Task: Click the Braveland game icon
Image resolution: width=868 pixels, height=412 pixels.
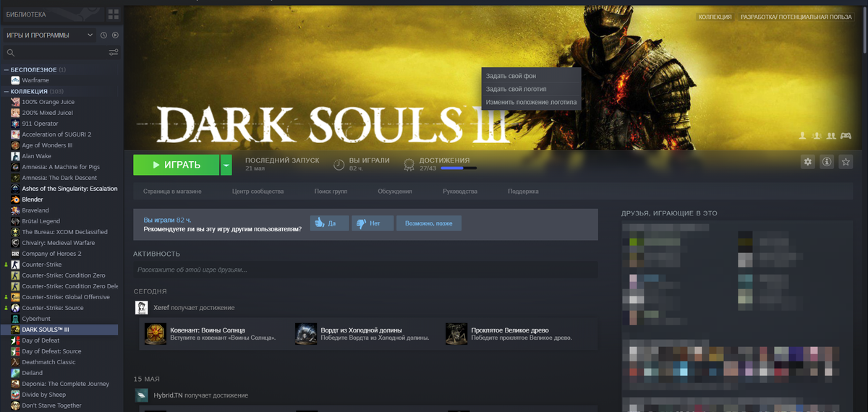Action: coord(15,210)
